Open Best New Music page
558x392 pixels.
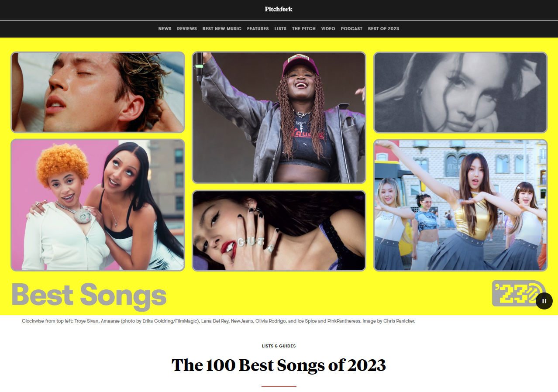point(222,29)
